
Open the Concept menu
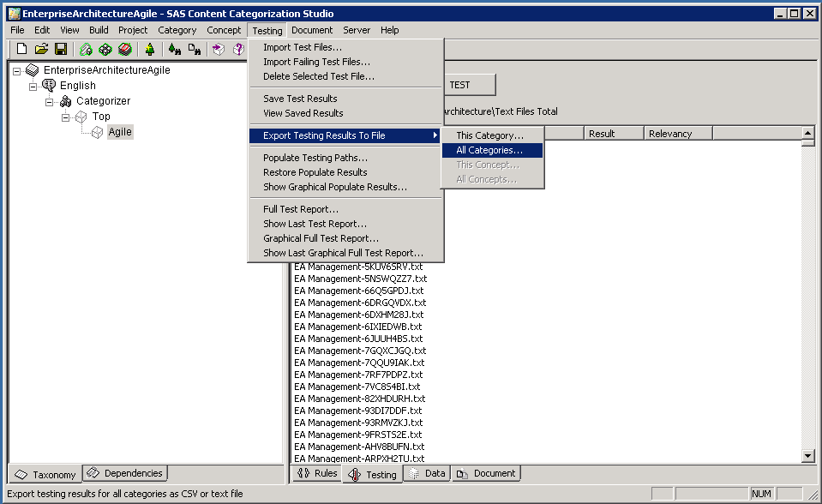click(224, 30)
